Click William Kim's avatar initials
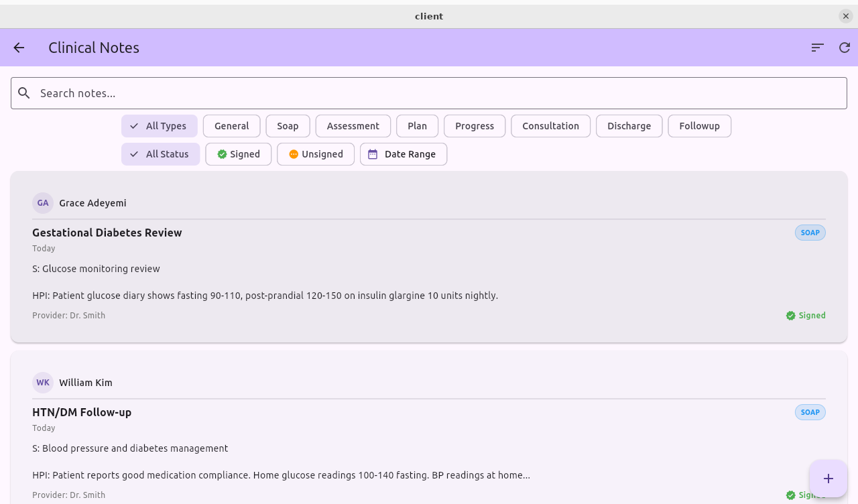 point(42,382)
